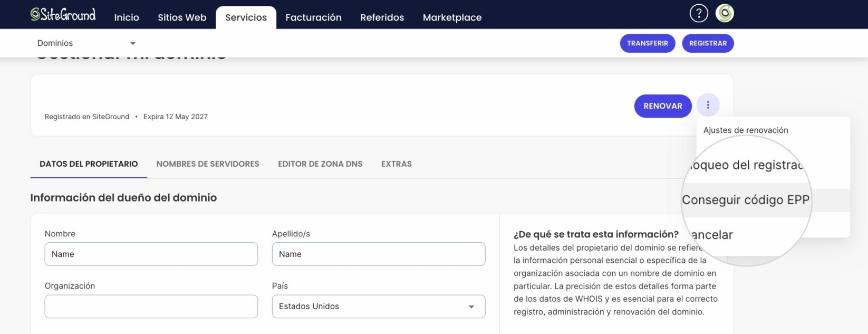Focus the Nombre input field
Image resolution: width=868 pixels, height=334 pixels.
151,254
